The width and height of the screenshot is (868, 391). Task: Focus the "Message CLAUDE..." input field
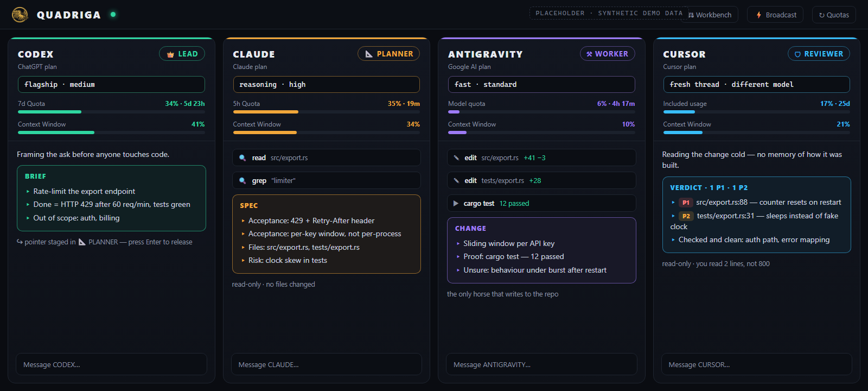pyautogui.click(x=327, y=364)
